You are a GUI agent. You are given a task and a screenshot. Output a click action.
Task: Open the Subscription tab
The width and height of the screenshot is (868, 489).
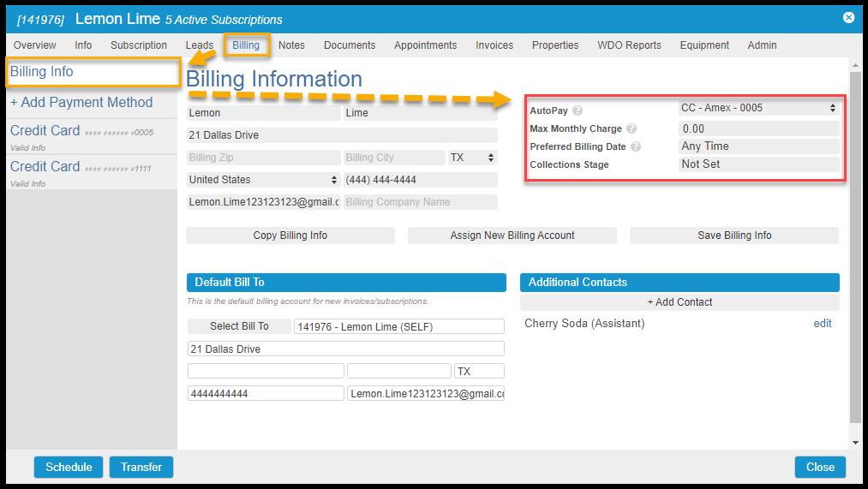[x=139, y=45]
